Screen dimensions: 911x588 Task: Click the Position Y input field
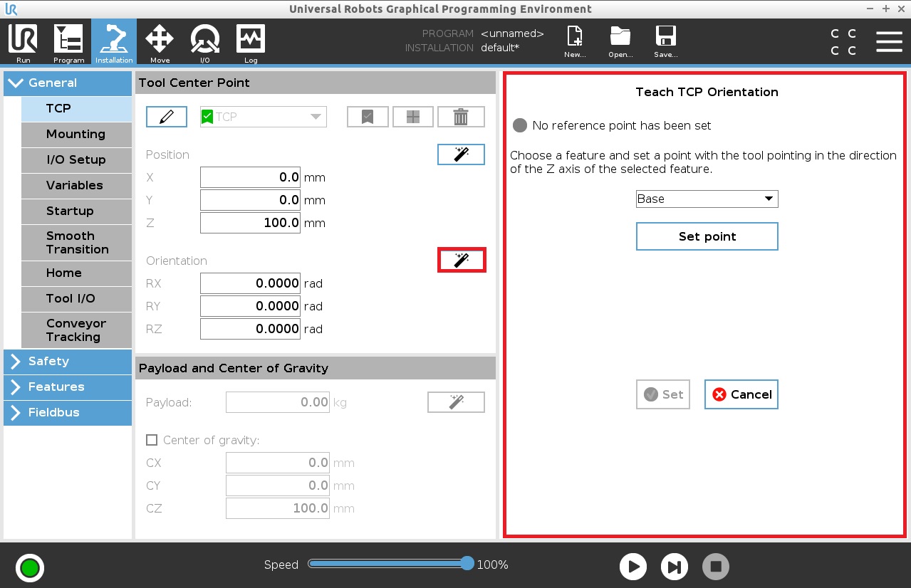pos(250,200)
